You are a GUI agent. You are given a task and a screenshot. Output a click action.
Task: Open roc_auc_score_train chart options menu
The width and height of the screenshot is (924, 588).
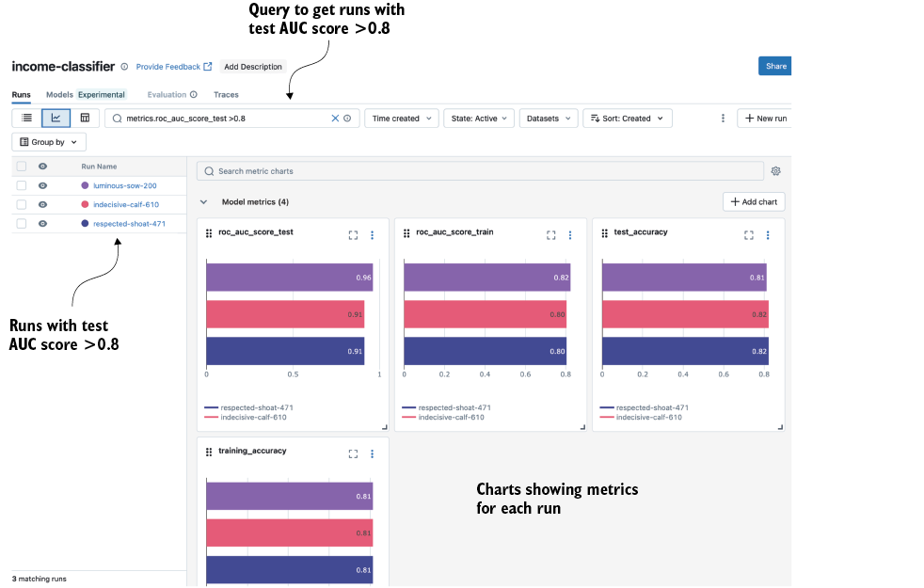(x=570, y=235)
